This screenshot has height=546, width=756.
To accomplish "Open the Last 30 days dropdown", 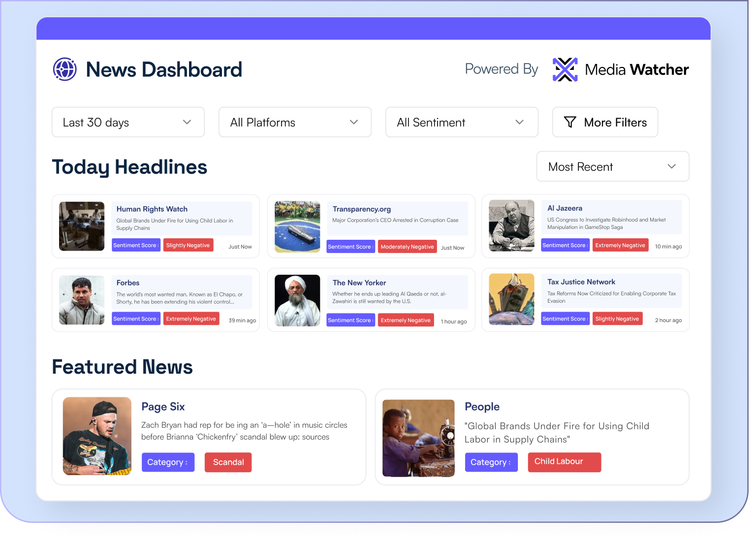I will (x=128, y=122).
